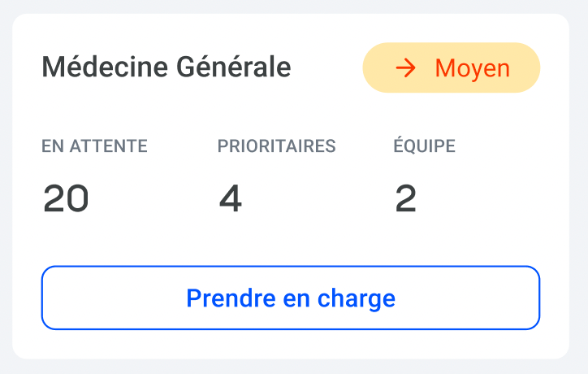Click the blue-outlined Prendre en charge button

(x=291, y=298)
